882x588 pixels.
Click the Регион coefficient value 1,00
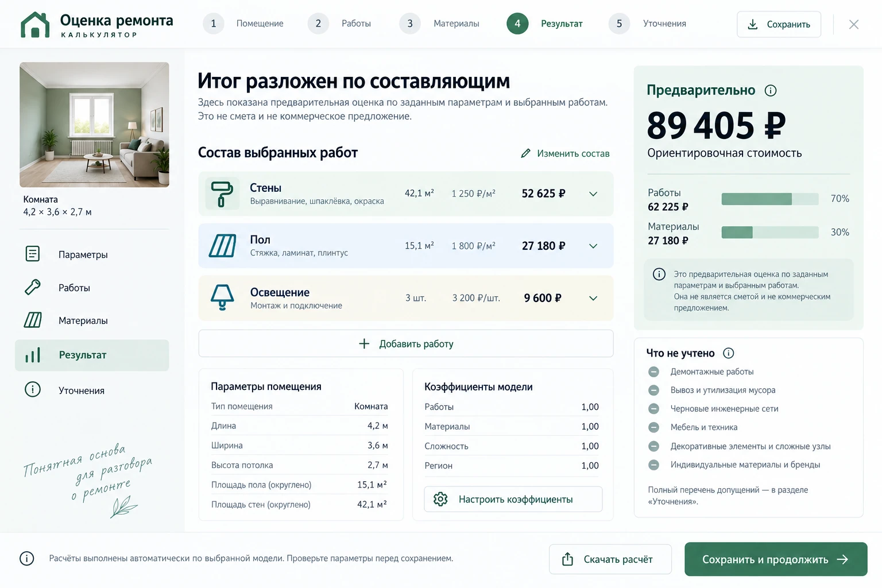[590, 466]
